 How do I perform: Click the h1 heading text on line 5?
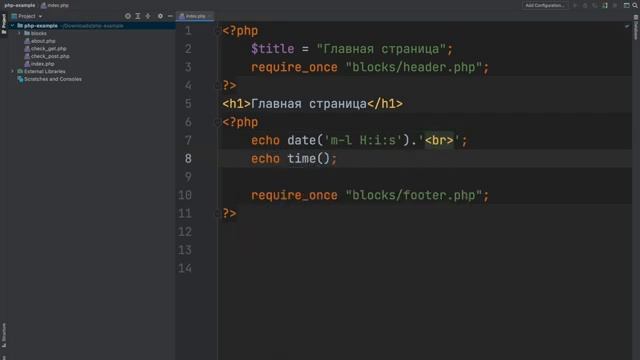tap(309, 104)
